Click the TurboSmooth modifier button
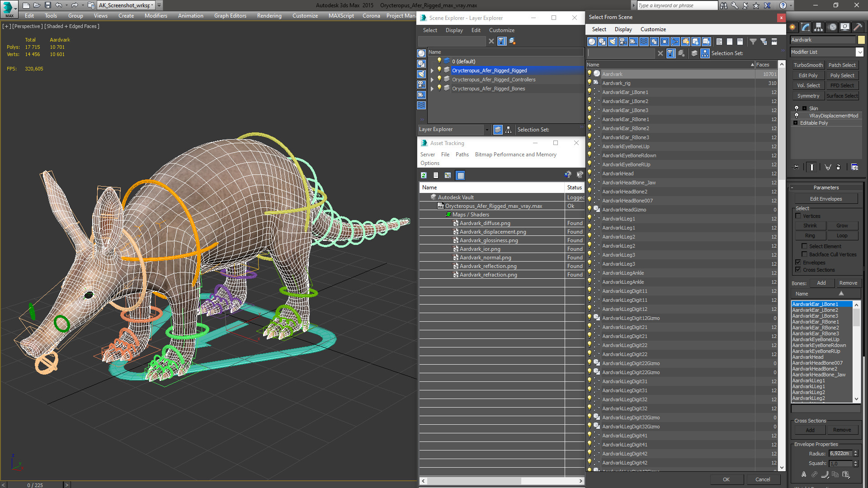868x488 pixels. point(808,65)
